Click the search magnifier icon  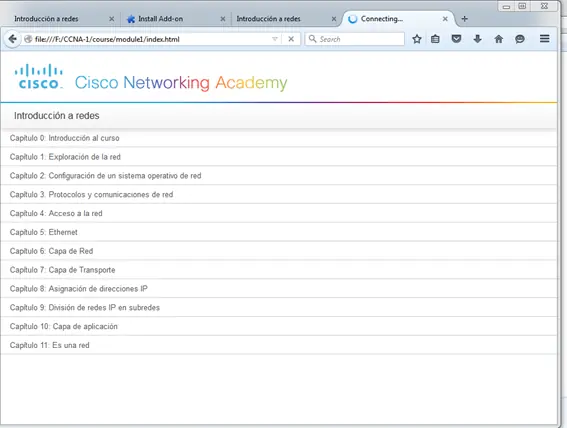pyautogui.click(x=312, y=39)
